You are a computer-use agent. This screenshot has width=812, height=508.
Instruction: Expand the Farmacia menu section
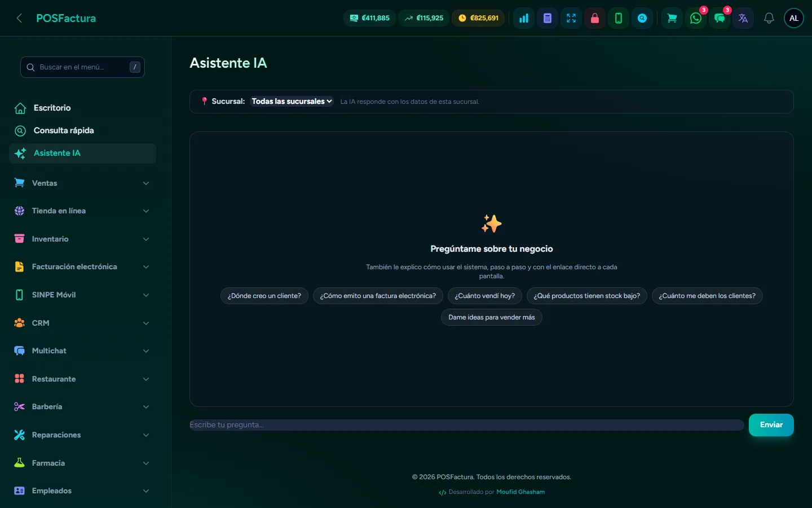pos(82,463)
